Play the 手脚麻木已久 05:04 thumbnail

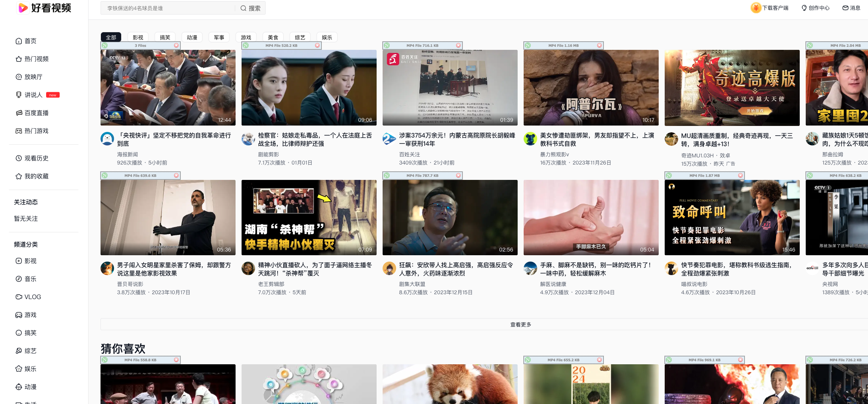[x=591, y=217]
